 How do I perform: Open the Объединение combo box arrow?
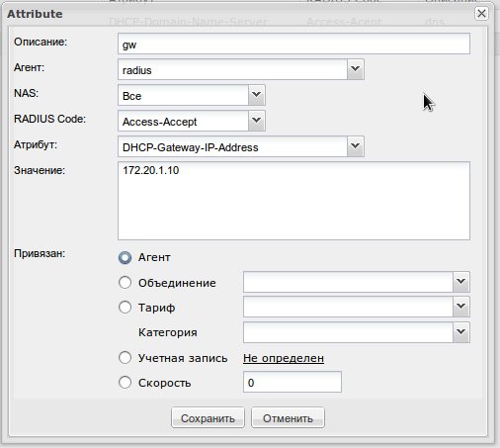coord(460,282)
